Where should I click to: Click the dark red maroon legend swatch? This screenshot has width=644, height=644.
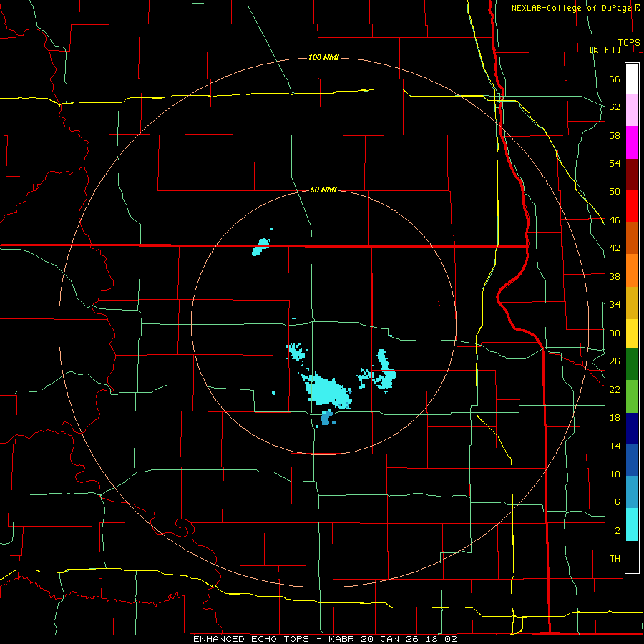pos(632,175)
